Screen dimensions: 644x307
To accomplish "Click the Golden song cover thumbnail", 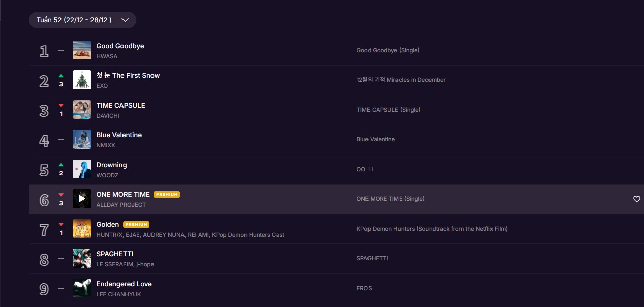I will pyautogui.click(x=82, y=229).
